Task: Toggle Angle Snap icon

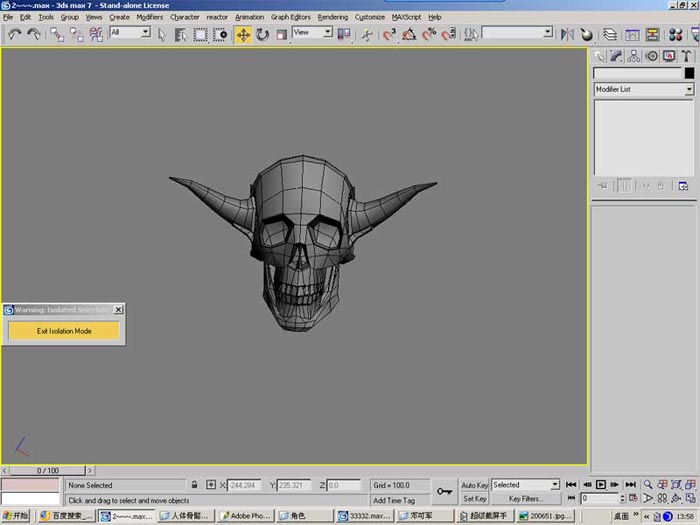Action: (409, 34)
